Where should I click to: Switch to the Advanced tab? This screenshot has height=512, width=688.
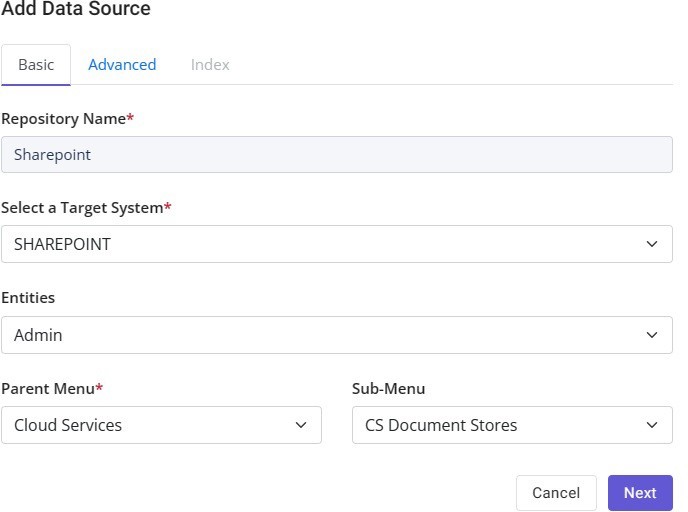(122, 65)
